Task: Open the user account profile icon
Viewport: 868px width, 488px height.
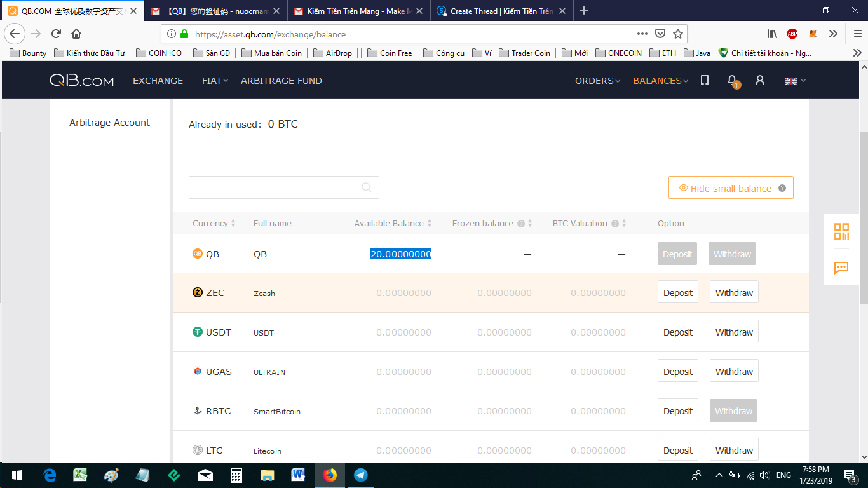Action: (x=760, y=81)
